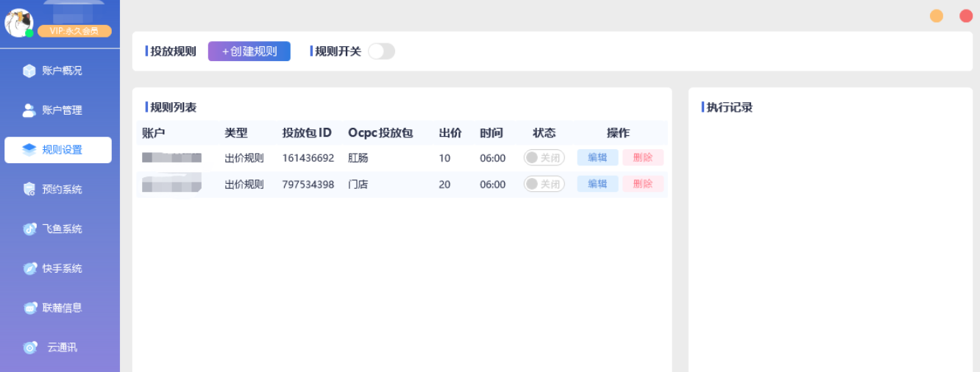The width and height of the screenshot is (980, 372).
Task: Enable status switch for package 797534398
Action: [544, 185]
